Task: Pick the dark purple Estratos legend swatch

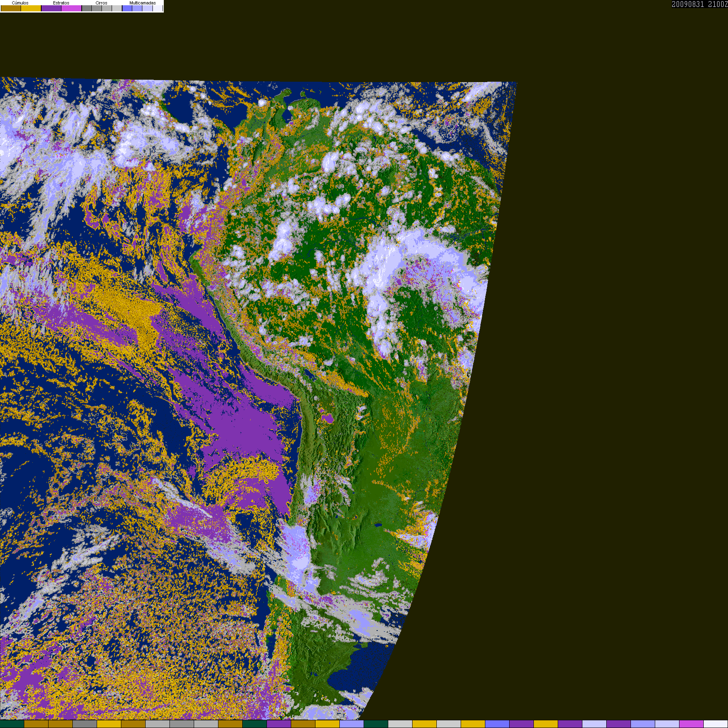Action: (x=51, y=8)
